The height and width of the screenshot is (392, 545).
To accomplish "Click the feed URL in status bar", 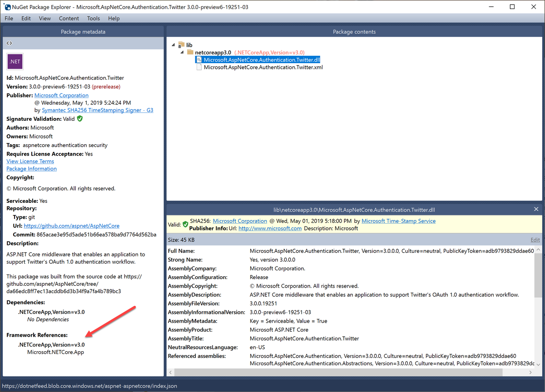I will [89, 386].
